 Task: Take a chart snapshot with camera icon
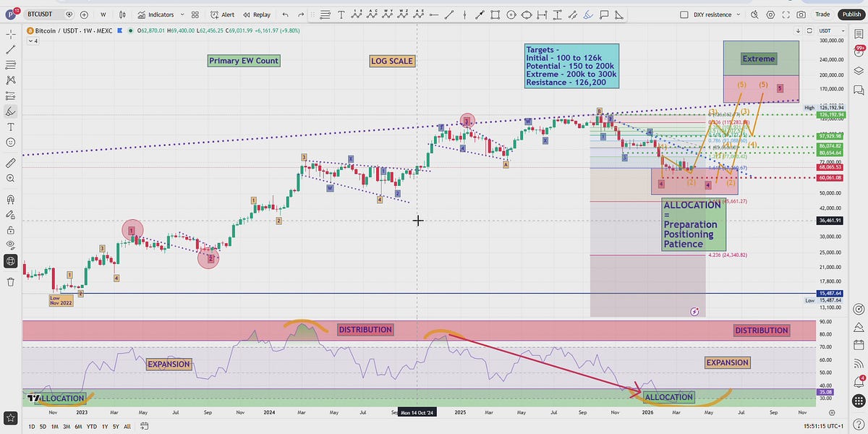801,14
